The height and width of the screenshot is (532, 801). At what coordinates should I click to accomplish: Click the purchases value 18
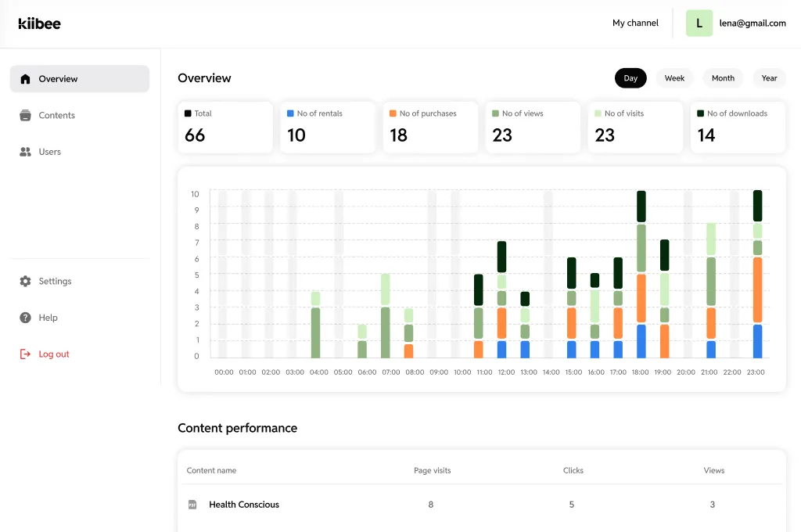click(x=398, y=135)
